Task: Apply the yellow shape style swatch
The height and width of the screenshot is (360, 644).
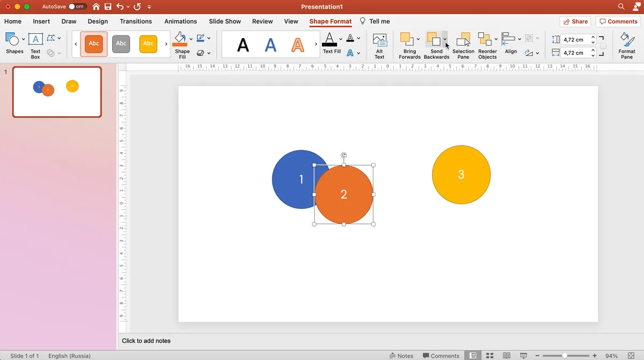Action: tap(148, 44)
